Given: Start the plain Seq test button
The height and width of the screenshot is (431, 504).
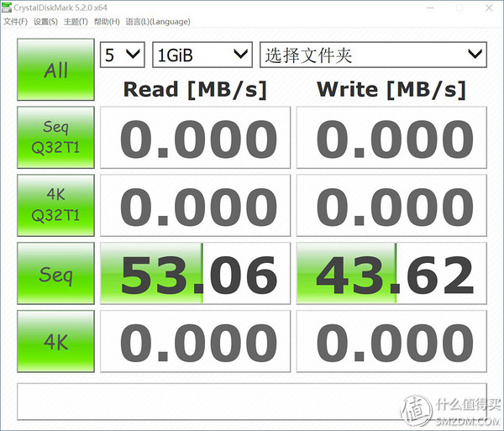Looking at the screenshot, I should point(55,273).
